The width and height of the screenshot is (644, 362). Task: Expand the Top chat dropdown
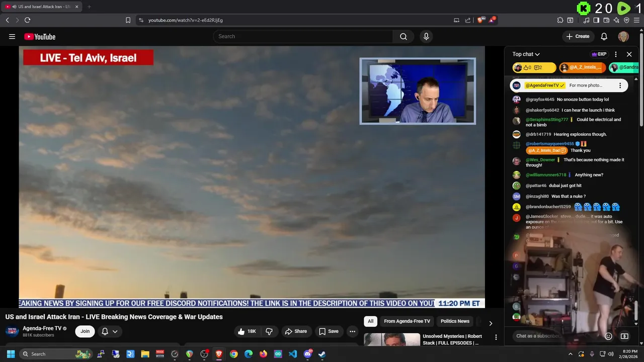[526, 54]
